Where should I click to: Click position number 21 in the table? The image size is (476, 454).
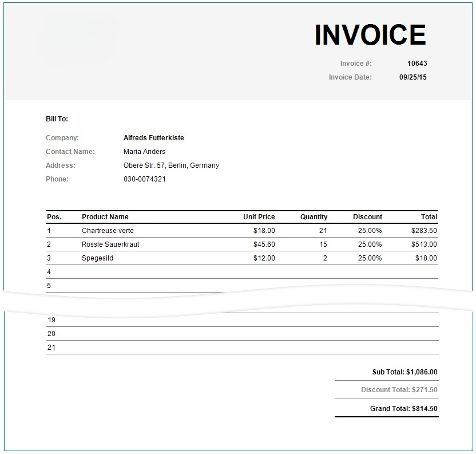pos(51,348)
